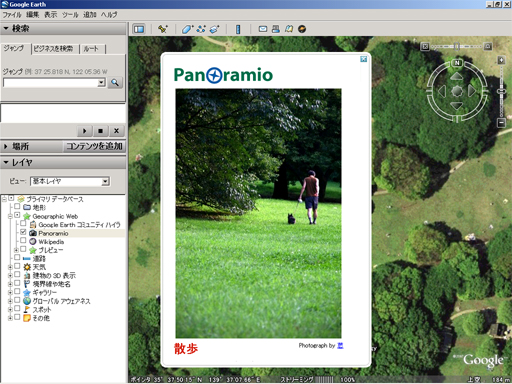The image size is (512, 384).
Task: Look up with compass up arrow
Action: pos(456,77)
